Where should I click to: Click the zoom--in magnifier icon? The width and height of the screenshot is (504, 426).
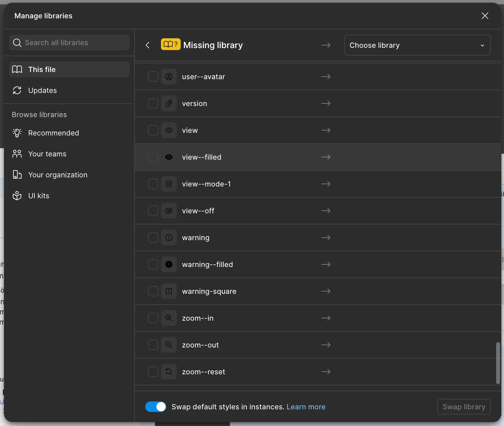point(169,318)
